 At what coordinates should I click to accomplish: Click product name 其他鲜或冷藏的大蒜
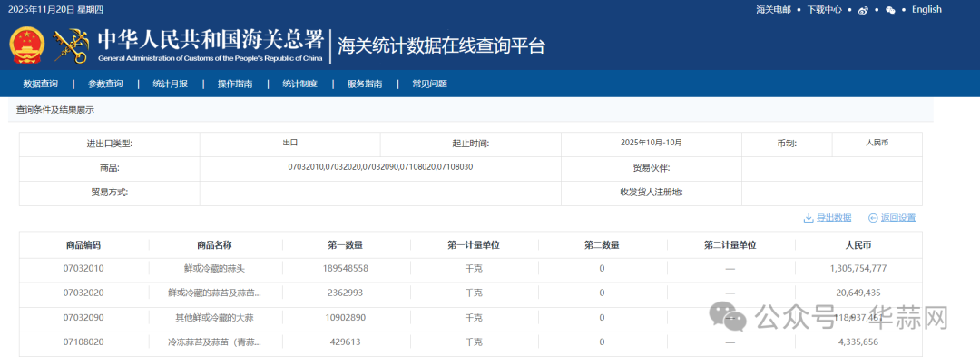point(214,318)
